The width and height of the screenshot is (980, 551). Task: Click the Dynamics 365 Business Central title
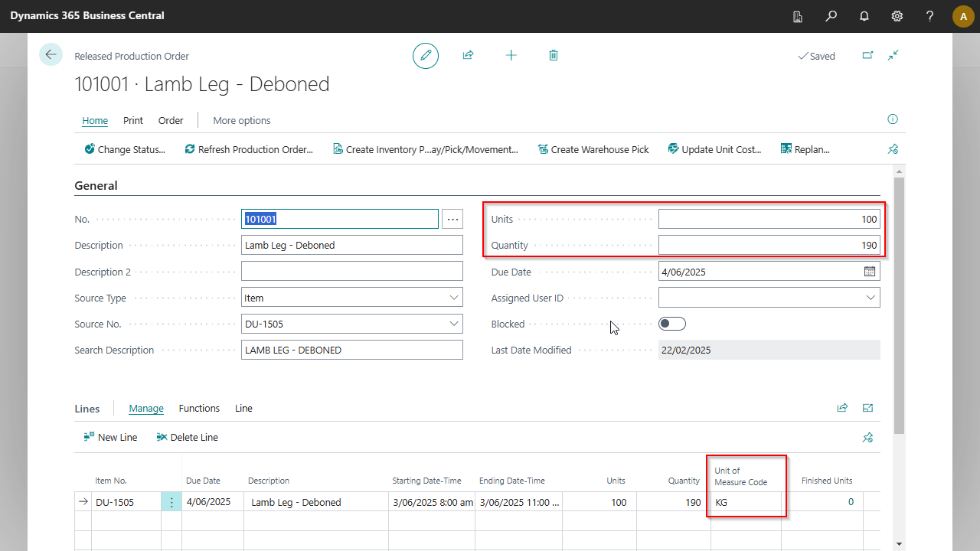pos(87,15)
